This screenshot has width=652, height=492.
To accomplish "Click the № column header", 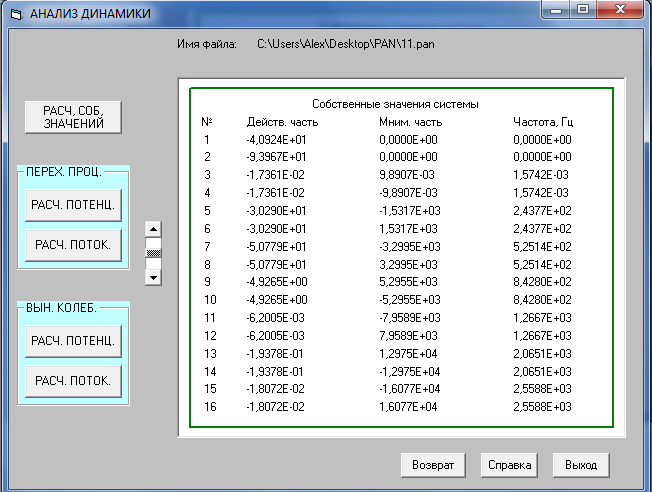I will pyautogui.click(x=207, y=122).
